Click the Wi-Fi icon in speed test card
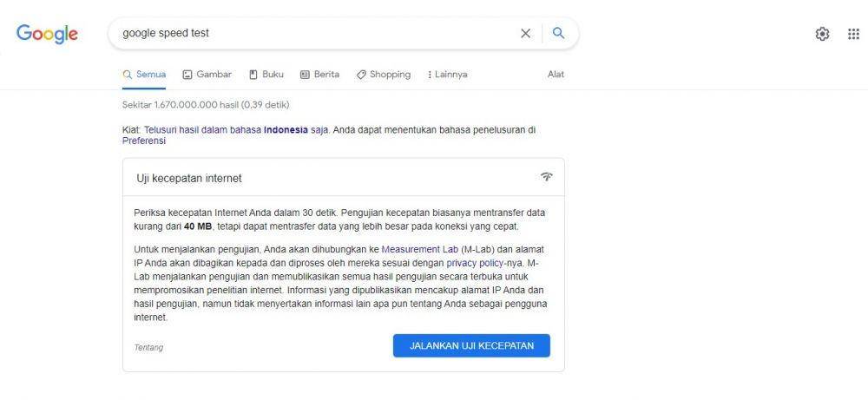868x400 pixels. click(x=546, y=177)
